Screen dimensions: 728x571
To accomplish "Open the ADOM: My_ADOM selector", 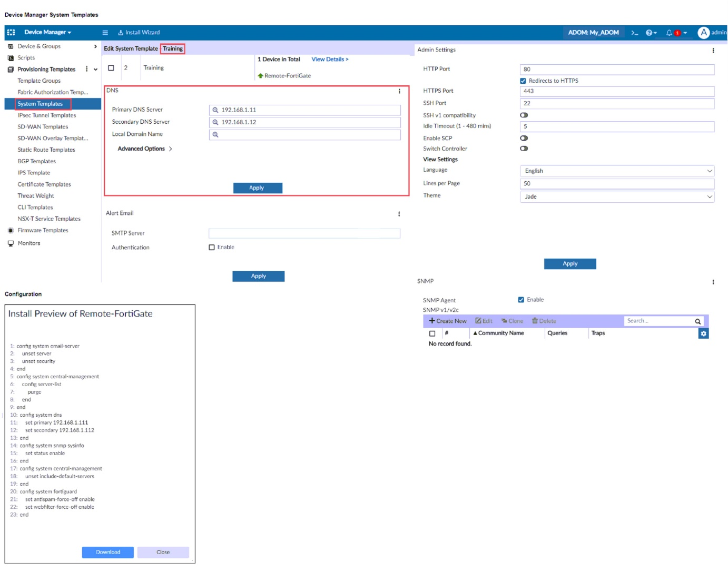I will click(x=593, y=33).
